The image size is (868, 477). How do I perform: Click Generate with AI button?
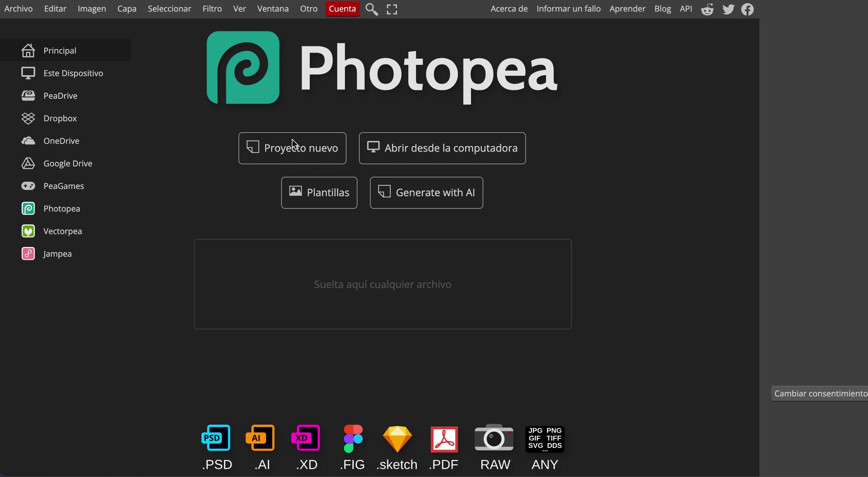[426, 192]
